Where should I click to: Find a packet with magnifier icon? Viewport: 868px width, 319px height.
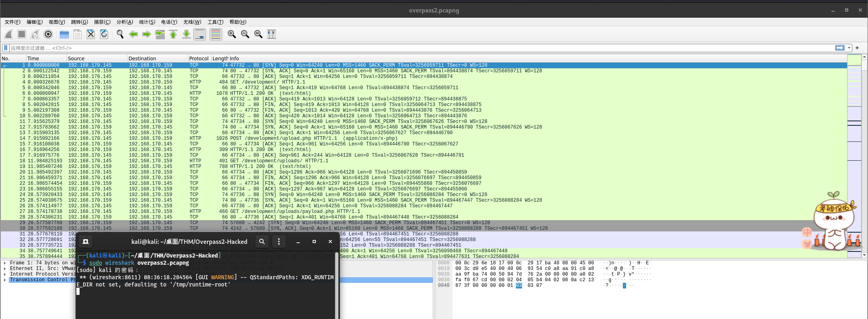120,35
